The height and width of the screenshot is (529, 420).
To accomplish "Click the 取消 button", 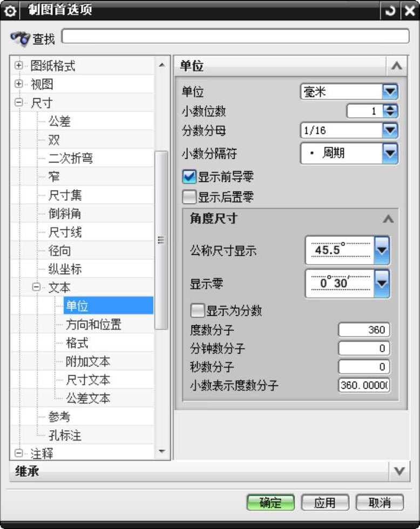I will click(x=380, y=503).
